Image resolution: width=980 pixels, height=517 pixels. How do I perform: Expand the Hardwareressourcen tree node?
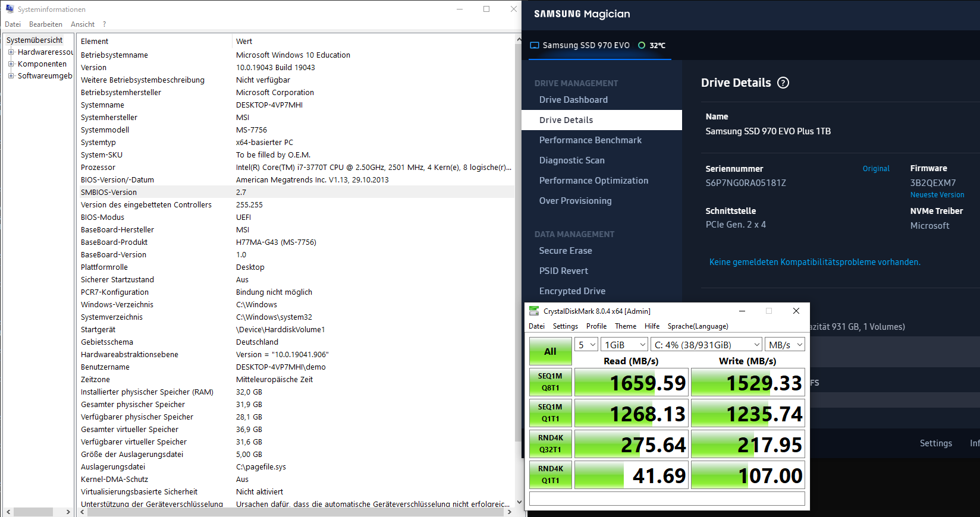(11, 52)
